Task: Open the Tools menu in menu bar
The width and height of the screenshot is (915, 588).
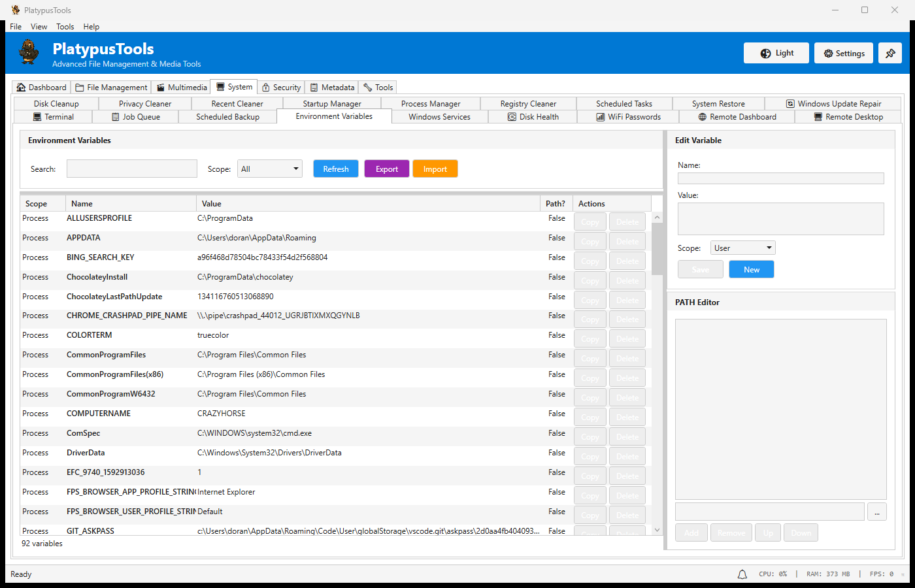Action: (65, 27)
